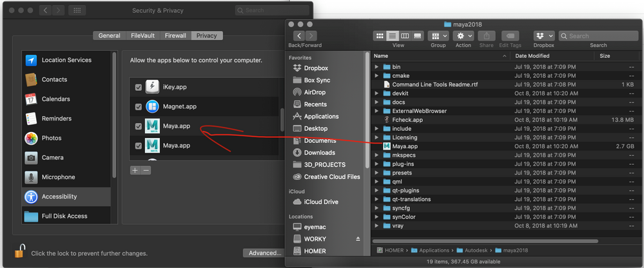Screen dimensions: 644x268
Task: Select Maya.app in Finder list
Action: coord(506,146)
